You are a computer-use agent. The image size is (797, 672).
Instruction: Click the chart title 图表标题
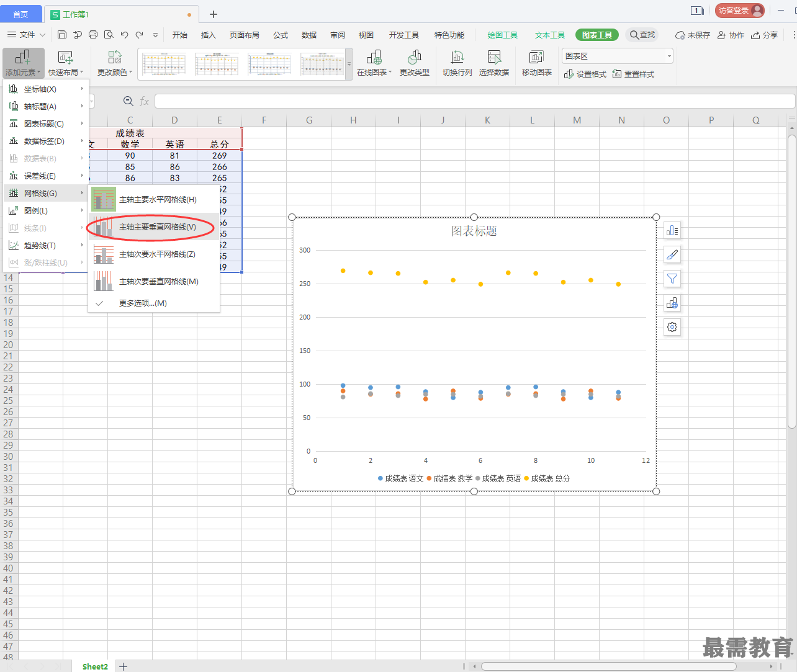click(x=474, y=231)
